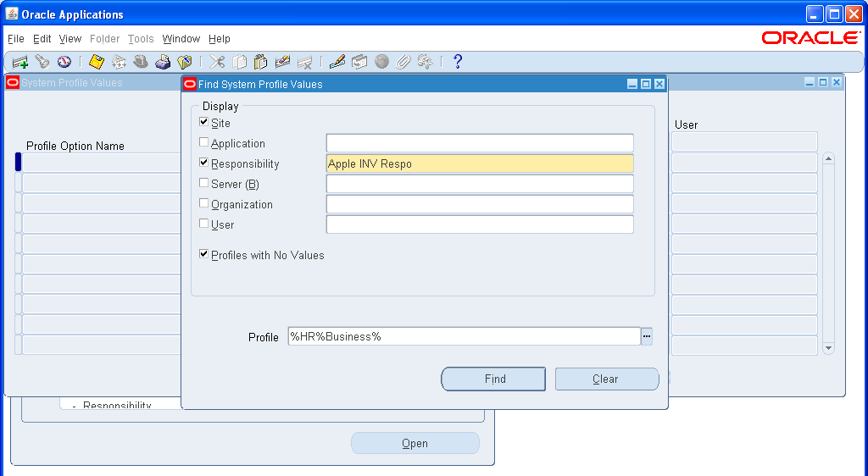Open the Tools menu

[x=141, y=39]
